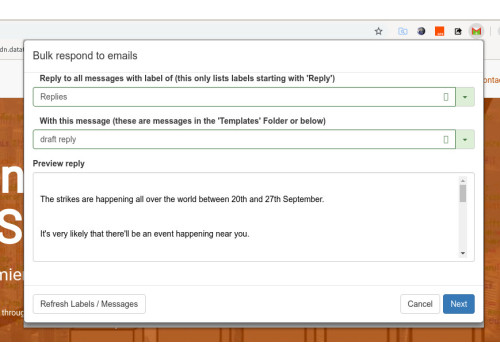
Task: Click the Replies label field
Action: coord(244,97)
